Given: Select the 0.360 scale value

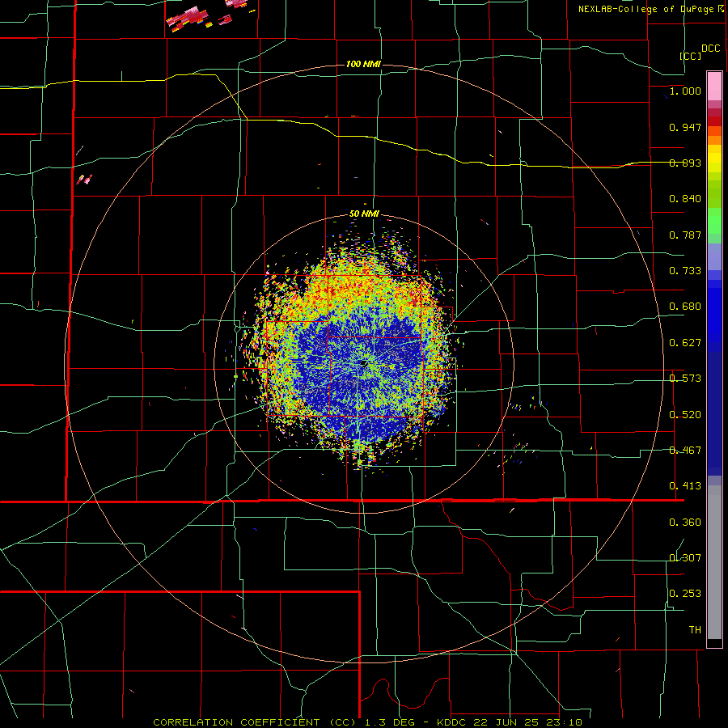Looking at the screenshot, I should 685,523.
